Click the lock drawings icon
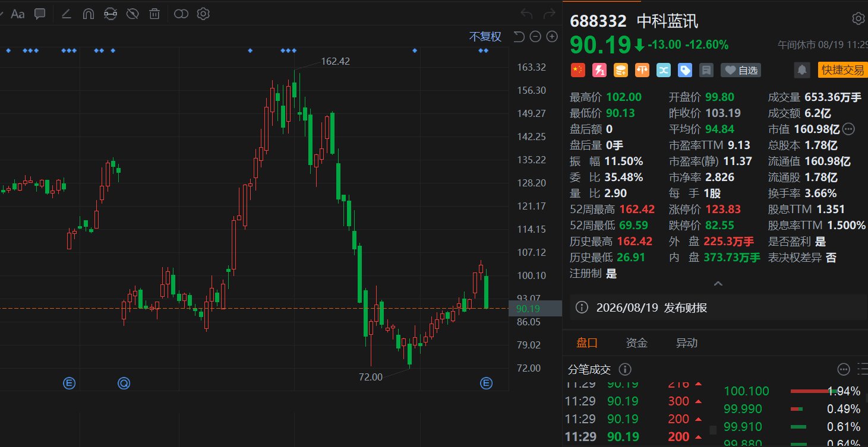 pyautogui.click(x=110, y=14)
